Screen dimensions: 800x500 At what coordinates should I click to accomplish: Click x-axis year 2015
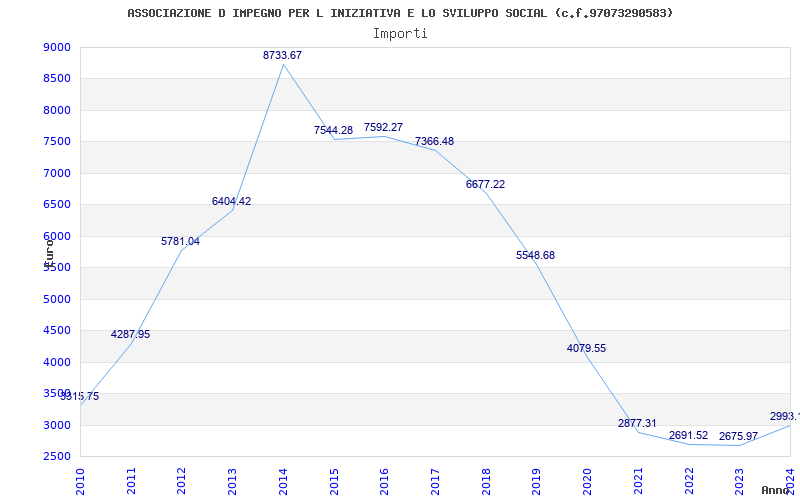tap(334, 481)
